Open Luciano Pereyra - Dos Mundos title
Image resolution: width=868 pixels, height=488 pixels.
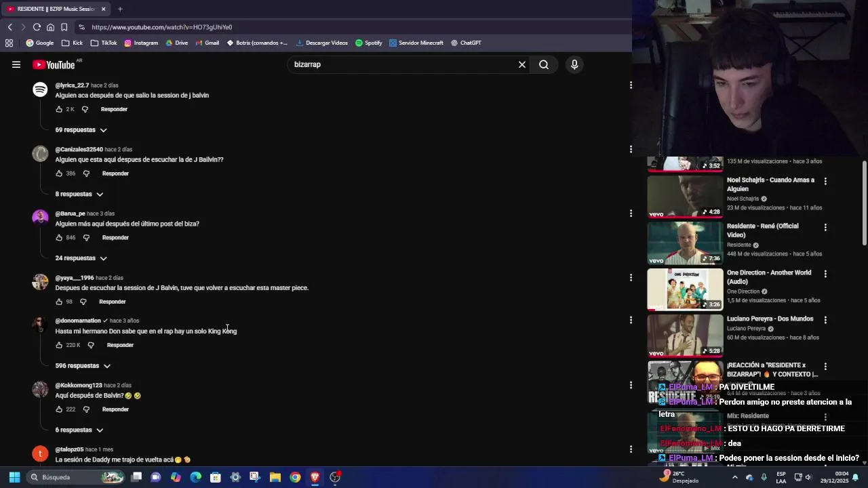(x=770, y=319)
